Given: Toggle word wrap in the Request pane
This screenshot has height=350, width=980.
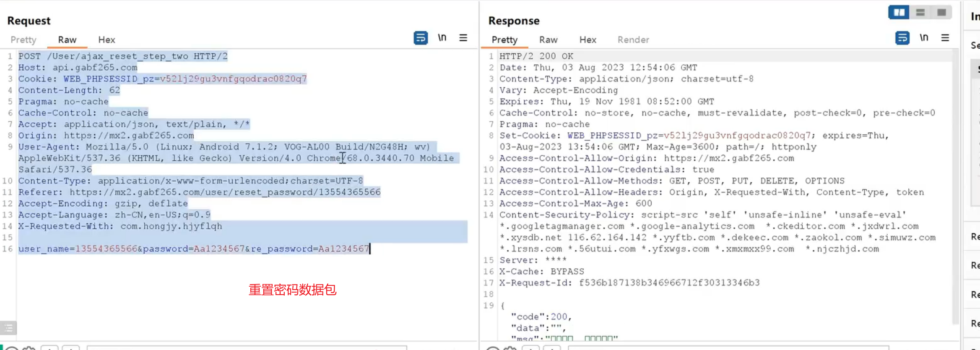Looking at the screenshot, I should [420, 38].
